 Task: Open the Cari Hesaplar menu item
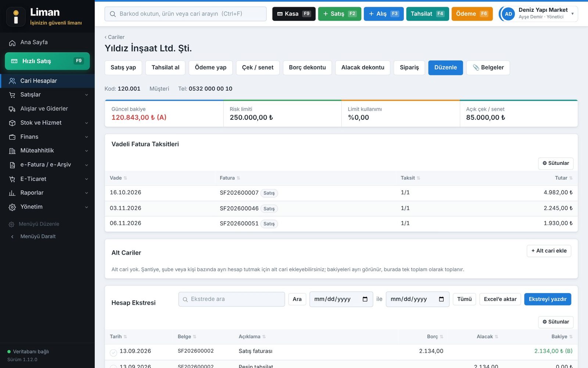pos(47,81)
